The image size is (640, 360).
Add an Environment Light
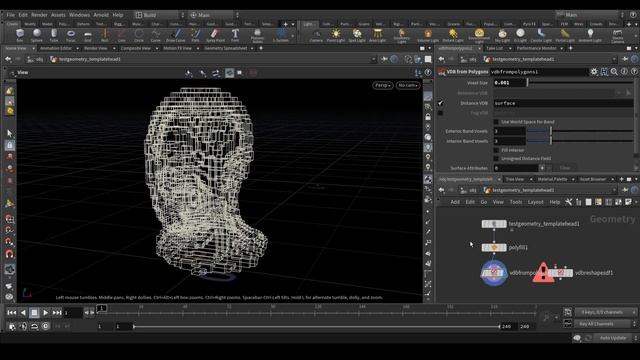479,36
